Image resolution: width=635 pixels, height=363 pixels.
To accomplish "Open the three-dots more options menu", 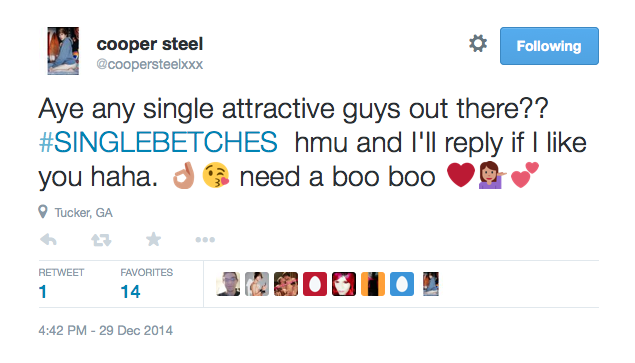I will (x=205, y=240).
